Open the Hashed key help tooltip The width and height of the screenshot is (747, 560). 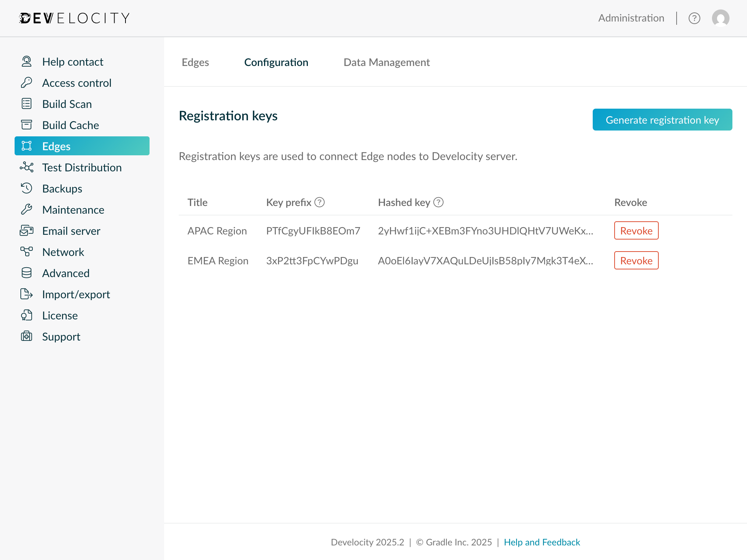pyautogui.click(x=438, y=202)
